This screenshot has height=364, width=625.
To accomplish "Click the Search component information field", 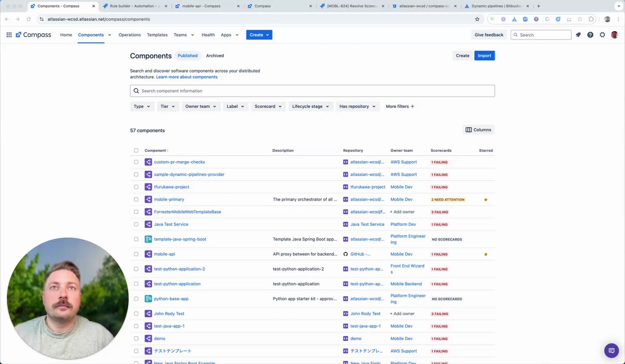I will pos(312,91).
